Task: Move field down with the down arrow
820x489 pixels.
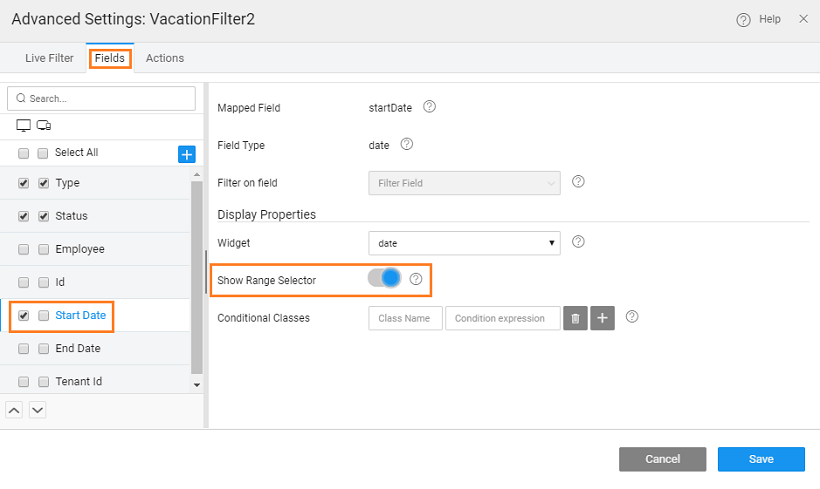Action: pos(37,410)
